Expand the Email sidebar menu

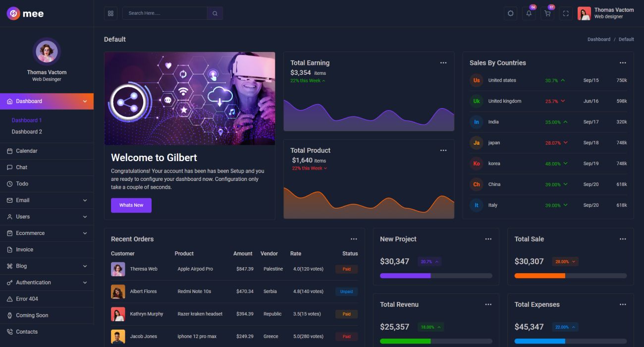coord(47,200)
